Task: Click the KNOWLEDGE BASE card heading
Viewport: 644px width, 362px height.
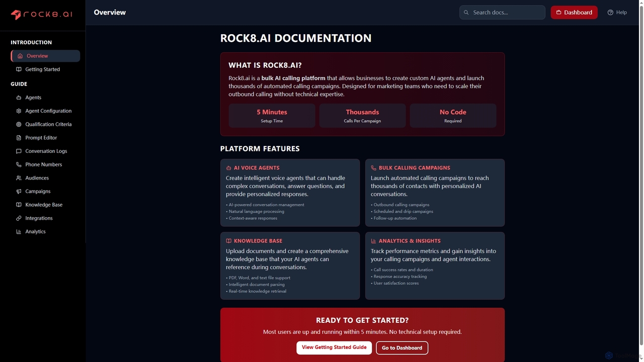Action: (258, 241)
